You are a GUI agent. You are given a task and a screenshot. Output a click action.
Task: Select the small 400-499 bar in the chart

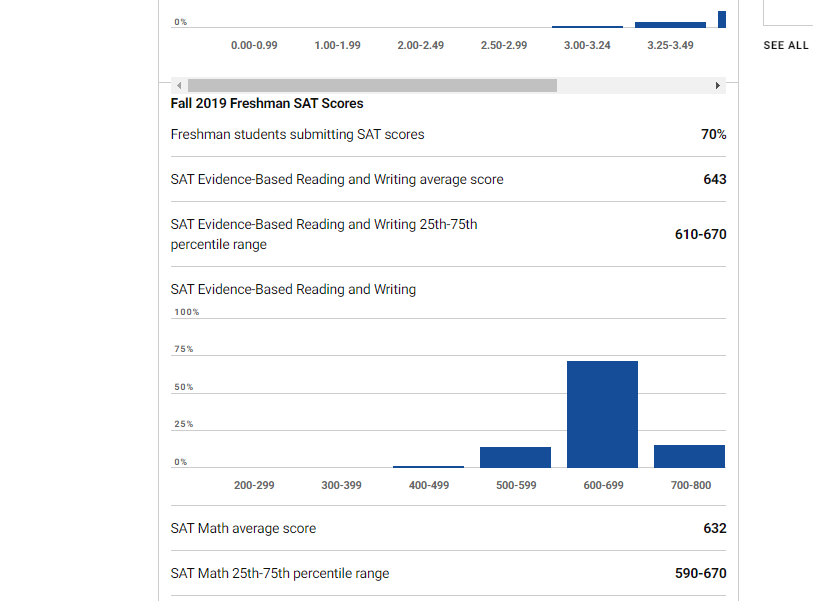point(428,466)
